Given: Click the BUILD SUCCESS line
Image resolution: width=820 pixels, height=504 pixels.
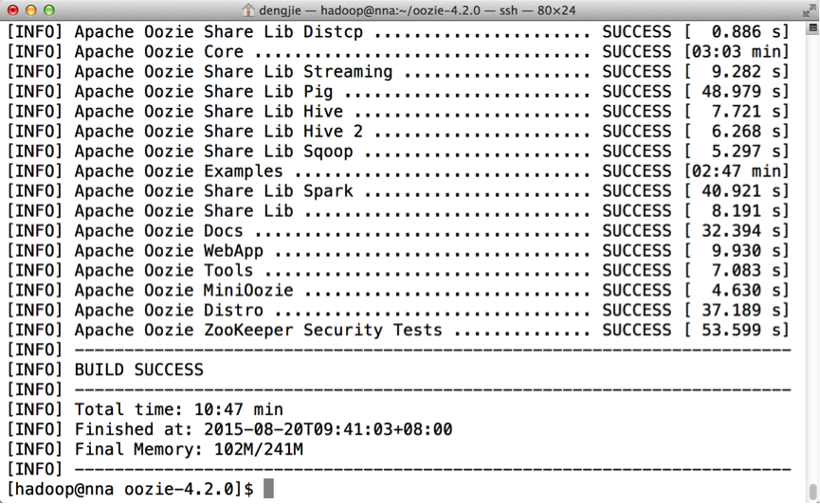Looking at the screenshot, I should [138, 369].
